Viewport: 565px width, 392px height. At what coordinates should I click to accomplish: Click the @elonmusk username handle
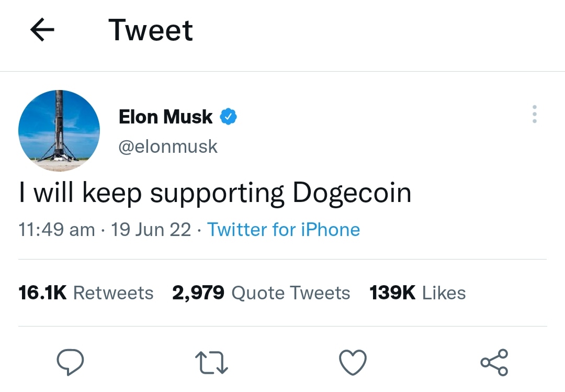[x=168, y=146]
